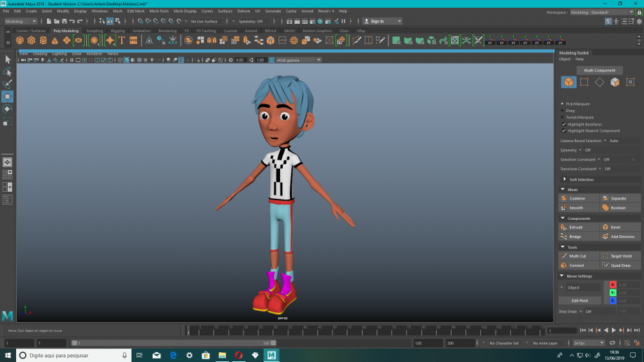644x362 pixels.
Task: Open the Modeling menu set dropdown
Action: (20, 21)
